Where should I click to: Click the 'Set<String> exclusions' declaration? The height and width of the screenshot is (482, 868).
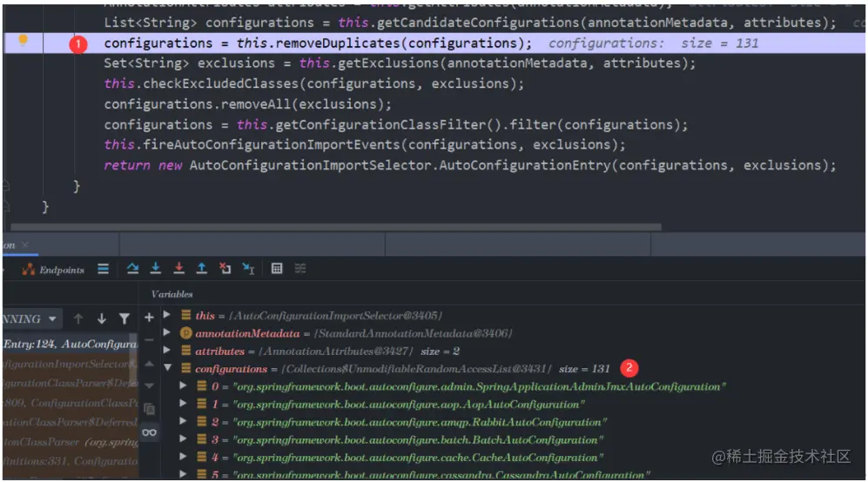click(x=189, y=64)
